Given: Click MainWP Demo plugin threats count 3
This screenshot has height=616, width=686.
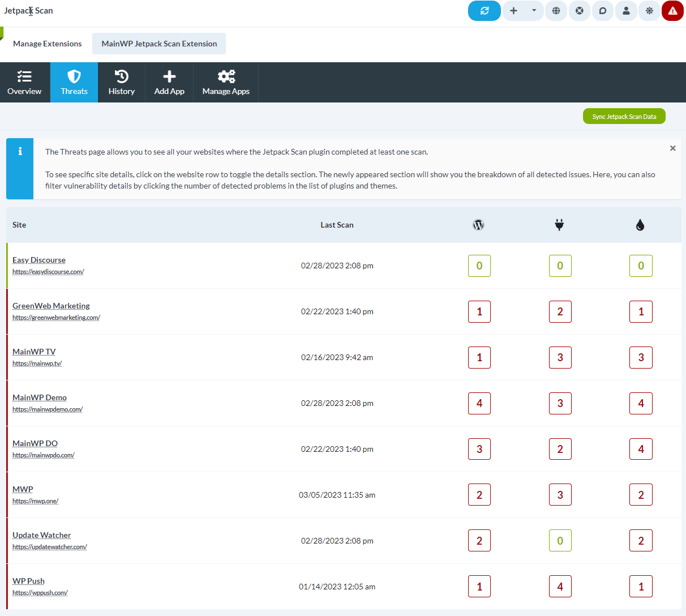Looking at the screenshot, I should pyautogui.click(x=560, y=403).
